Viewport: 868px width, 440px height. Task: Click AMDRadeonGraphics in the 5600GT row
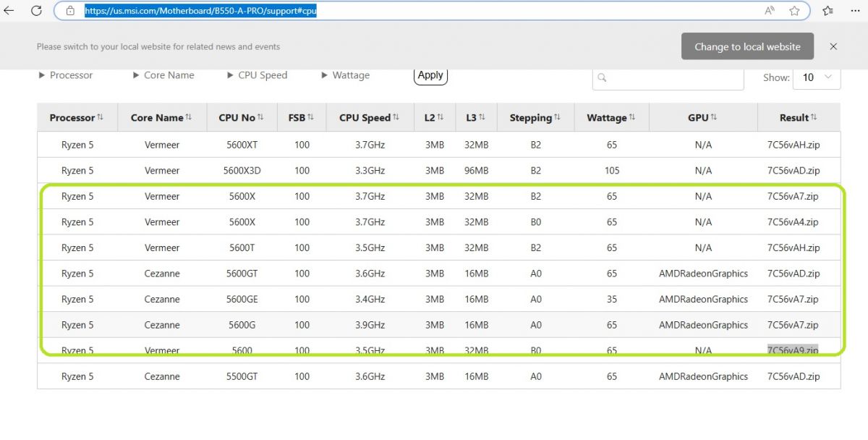point(703,274)
